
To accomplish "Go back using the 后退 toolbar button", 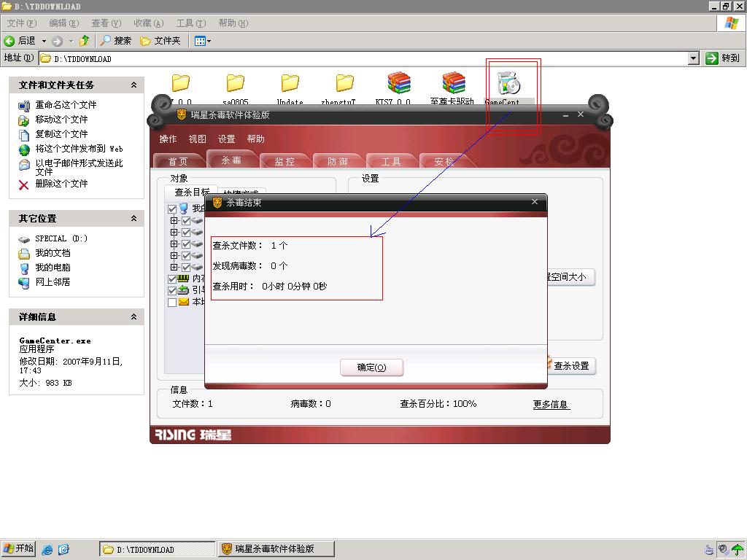I will [x=20, y=41].
